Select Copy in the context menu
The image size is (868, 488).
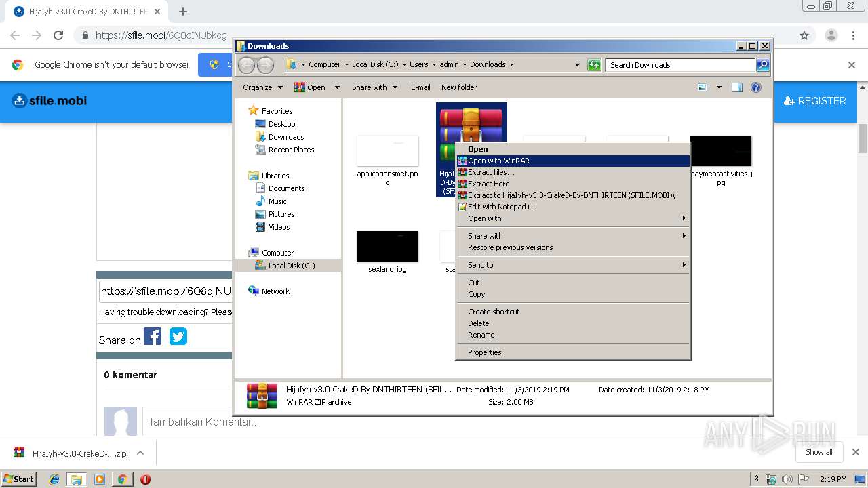(573, 294)
